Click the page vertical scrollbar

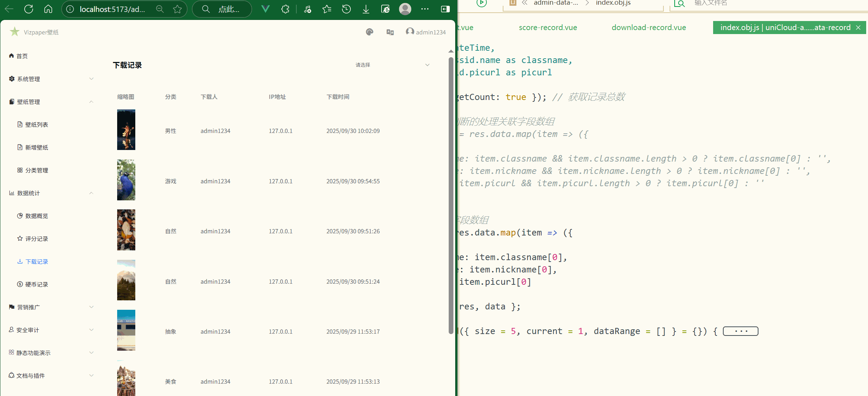click(x=451, y=196)
